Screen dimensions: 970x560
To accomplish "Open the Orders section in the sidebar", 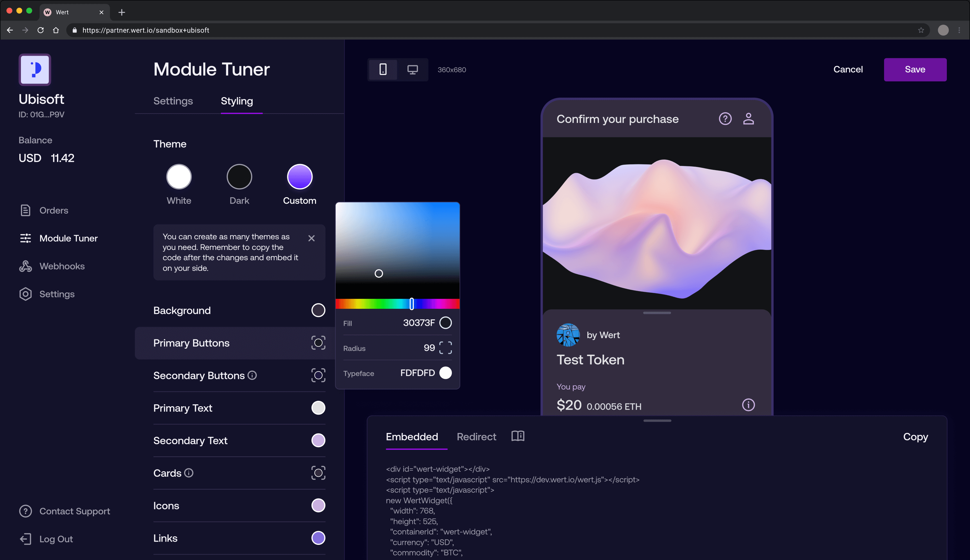I will click(53, 210).
